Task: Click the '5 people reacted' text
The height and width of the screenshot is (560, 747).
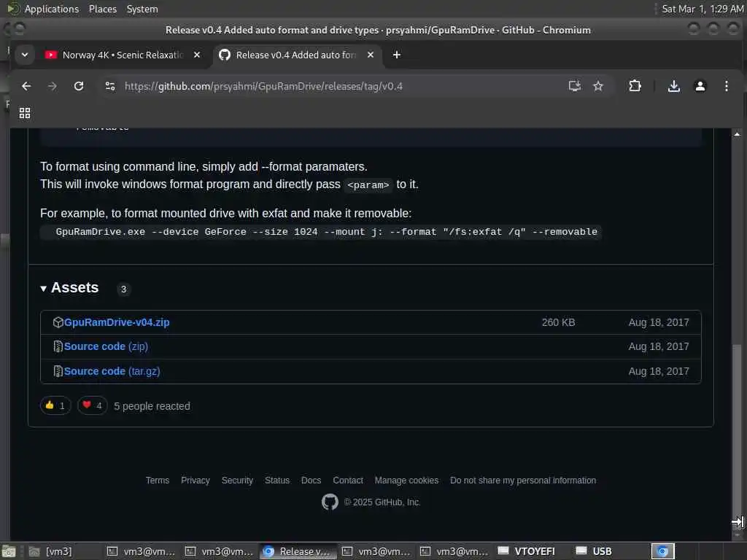Action: [152, 406]
